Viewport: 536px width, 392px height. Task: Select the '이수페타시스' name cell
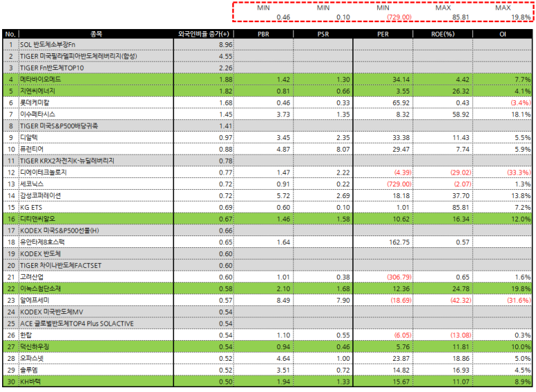point(96,114)
